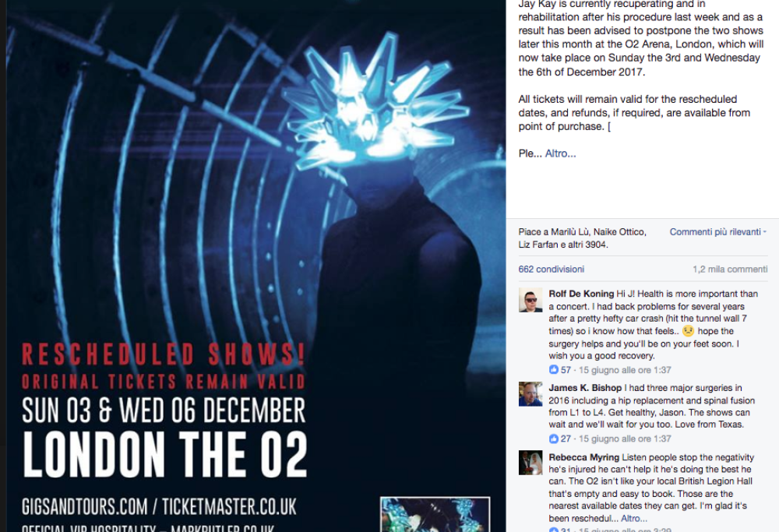This screenshot has width=779, height=532.
Task: Click the small thumbnail in the poster's corner
Action: [435, 514]
